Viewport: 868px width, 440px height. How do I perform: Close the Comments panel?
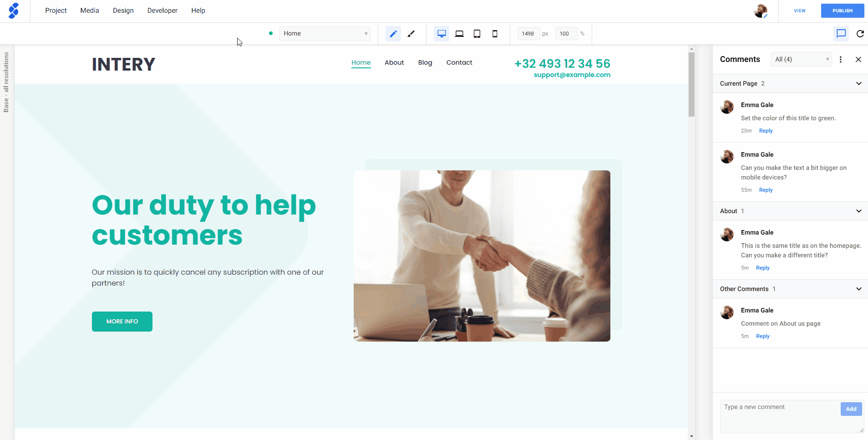858,59
